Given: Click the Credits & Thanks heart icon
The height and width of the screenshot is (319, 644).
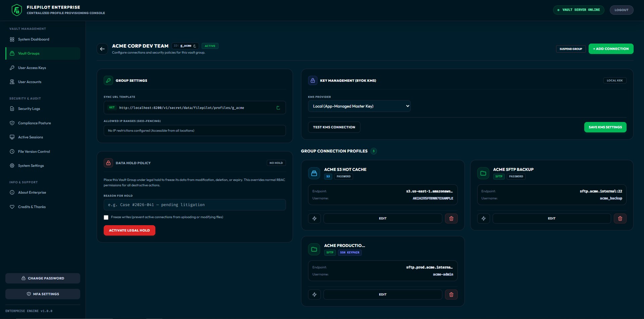Looking at the screenshot, I should pos(12,207).
